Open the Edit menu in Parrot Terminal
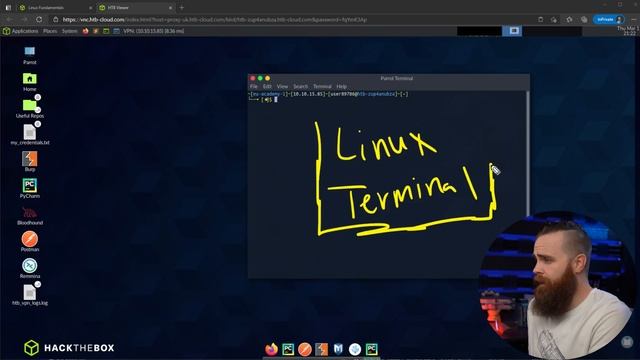This screenshot has height=360, width=640. (267, 87)
